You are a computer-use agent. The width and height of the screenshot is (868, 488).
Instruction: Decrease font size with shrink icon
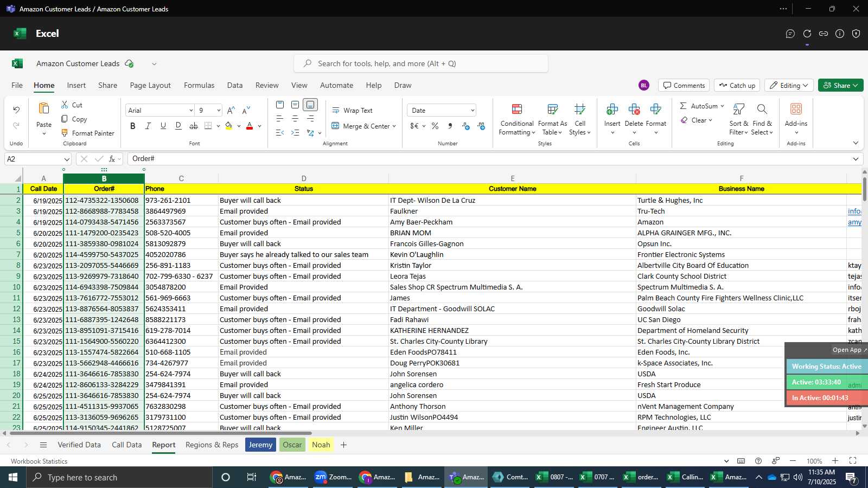coord(246,110)
